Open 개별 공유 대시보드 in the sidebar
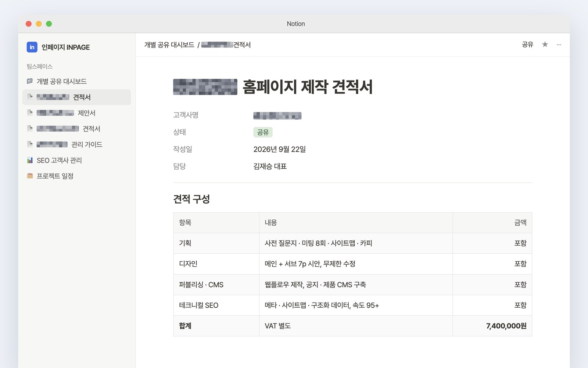The height and width of the screenshot is (368, 588). point(76,81)
